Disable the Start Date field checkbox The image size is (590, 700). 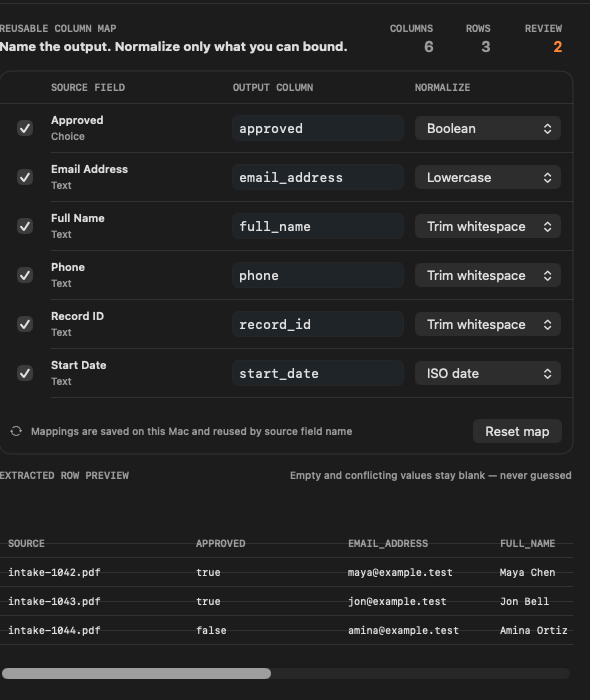(x=25, y=373)
